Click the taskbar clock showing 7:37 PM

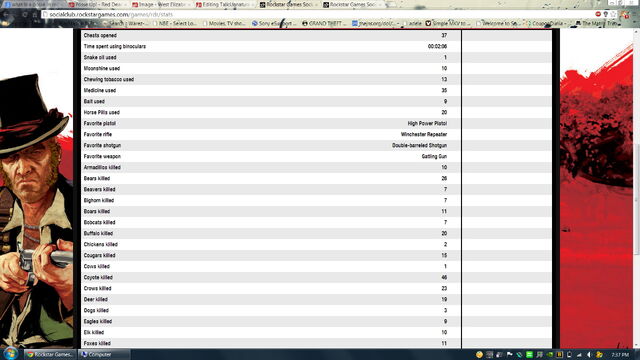(x=620, y=355)
